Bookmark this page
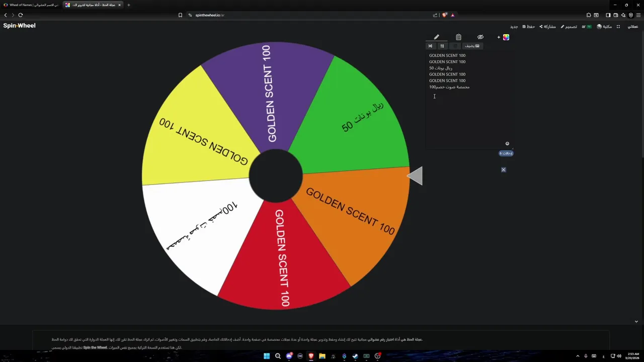The width and height of the screenshot is (644, 362). [x=180, y=15]
